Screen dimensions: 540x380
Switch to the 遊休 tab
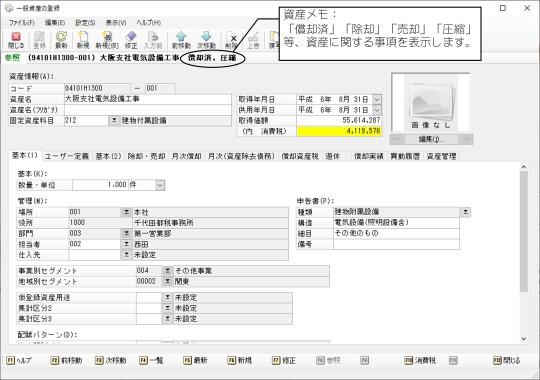(333, 156)
